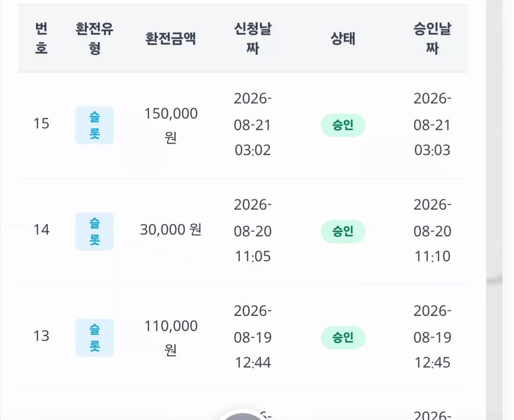Click the 슬롯 badge in row 14
514x420 pixels.
pyautogui.click(x=95, y=231)
